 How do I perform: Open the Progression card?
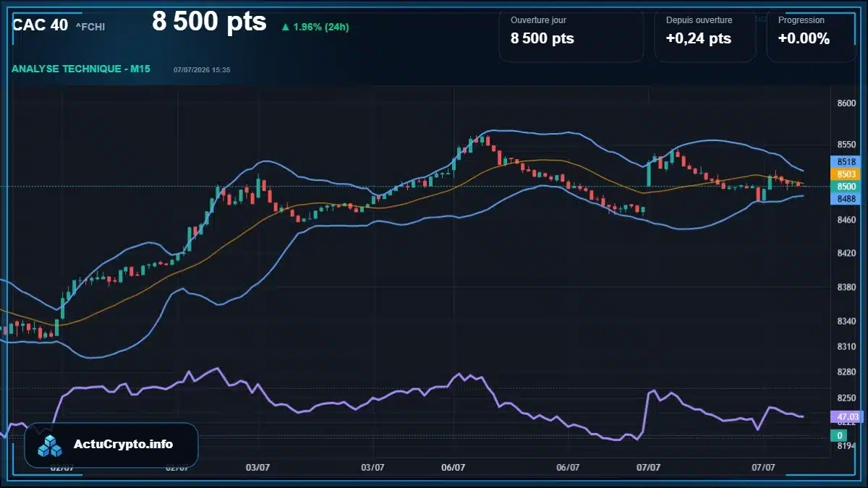click(811, 35)
